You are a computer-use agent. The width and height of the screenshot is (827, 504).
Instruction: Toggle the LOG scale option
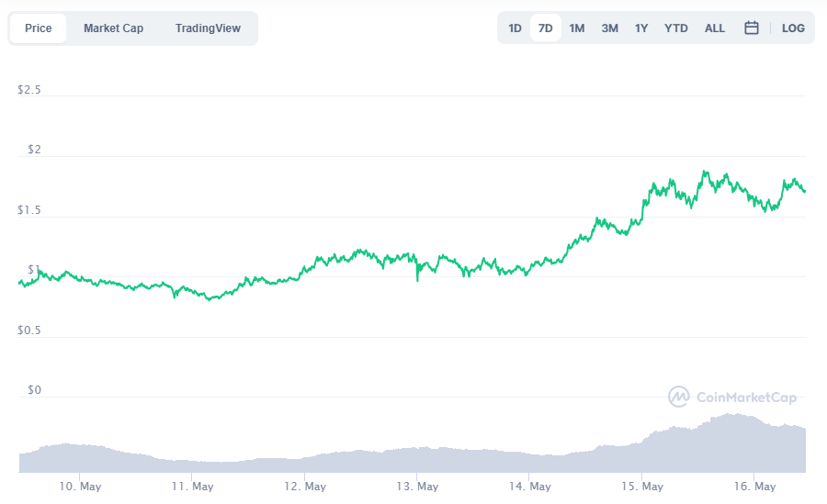793,28
